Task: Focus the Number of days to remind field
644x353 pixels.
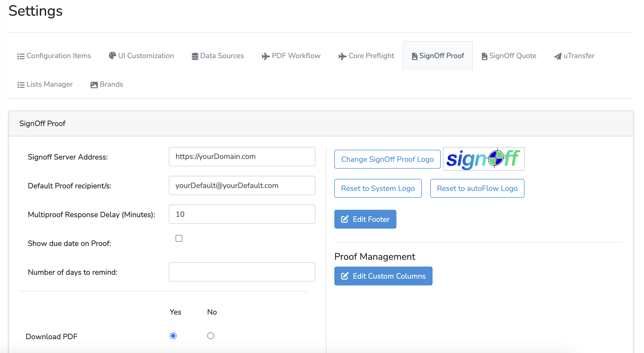Action: (x=242, y=272)
